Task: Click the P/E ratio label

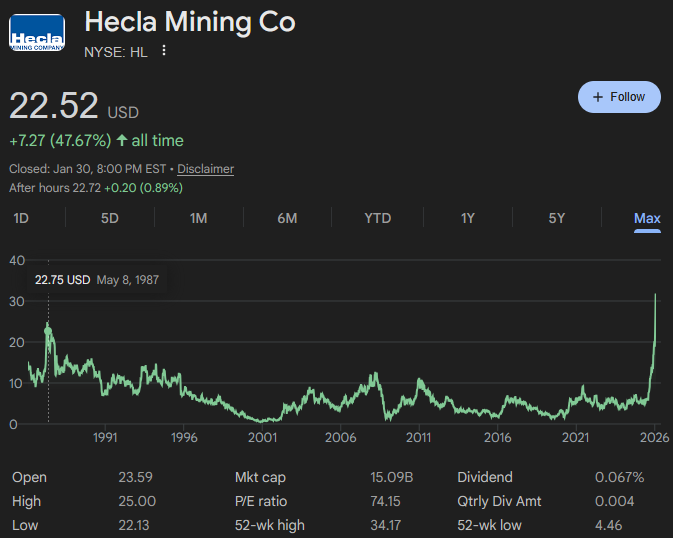Action: pos(261,501)
